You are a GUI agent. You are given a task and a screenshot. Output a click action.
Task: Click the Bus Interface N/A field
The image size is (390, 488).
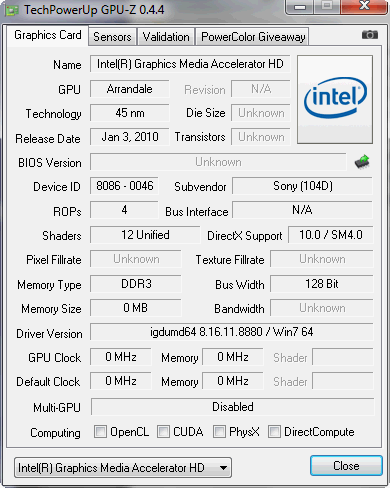(x=302, y=210)
